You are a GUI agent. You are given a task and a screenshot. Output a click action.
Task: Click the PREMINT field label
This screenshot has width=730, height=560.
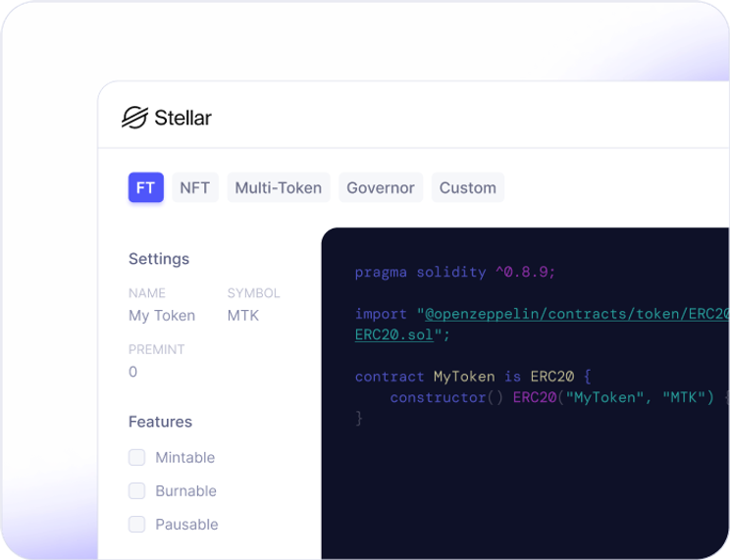click(x=156, y=349)
